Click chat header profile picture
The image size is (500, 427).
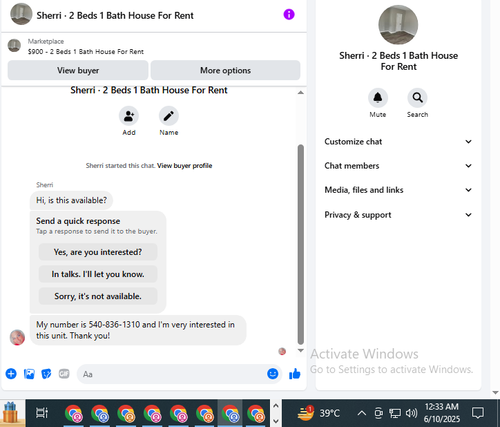21,14
